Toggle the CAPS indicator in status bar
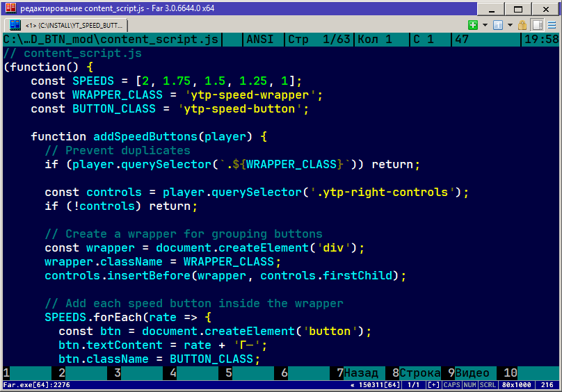 451,385
